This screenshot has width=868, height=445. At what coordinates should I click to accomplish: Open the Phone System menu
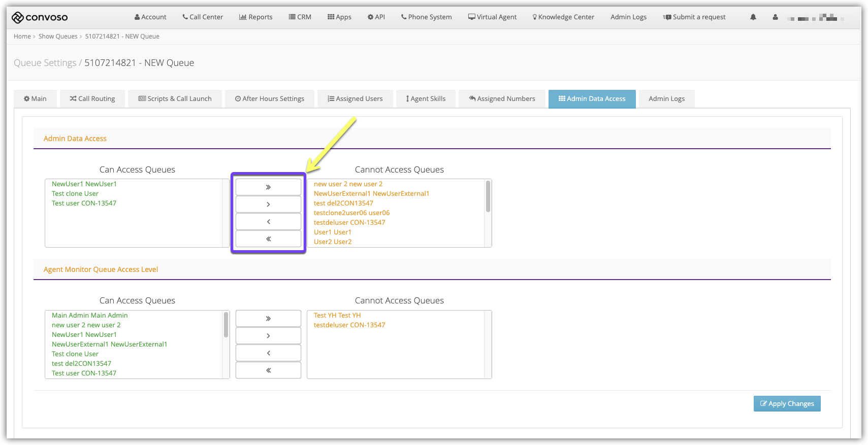coord(426,17)
